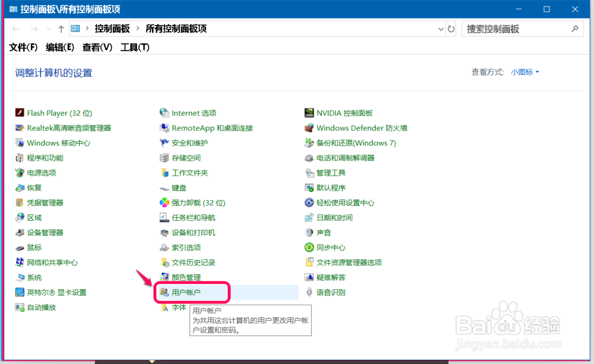Viewport: 594px width, 364px height.
Task: Open the Internet 选项 icon
Action: pos(165,113)
